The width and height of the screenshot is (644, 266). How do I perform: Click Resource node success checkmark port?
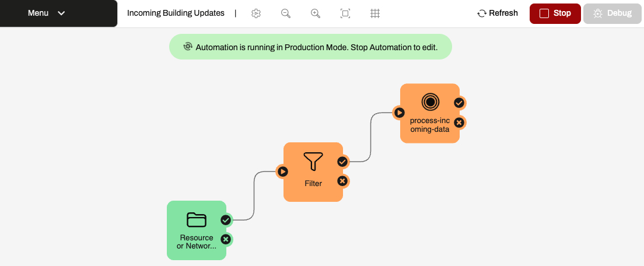226,220
